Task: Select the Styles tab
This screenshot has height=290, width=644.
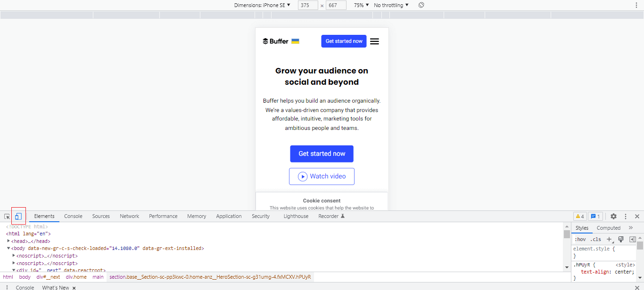Action: [x=582, y=228]
